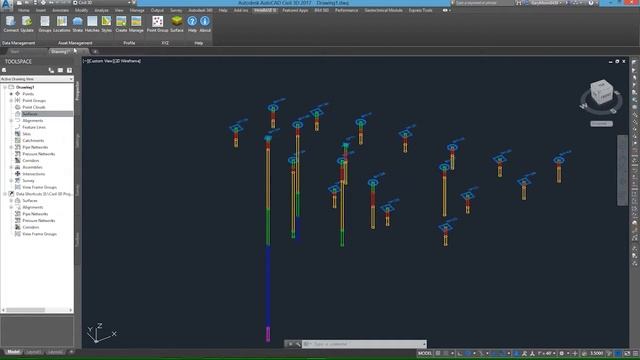Screen dimensions: 640x360
Task: Expand Surfaces under Data Shortcuts
Action: pos(11,200)
